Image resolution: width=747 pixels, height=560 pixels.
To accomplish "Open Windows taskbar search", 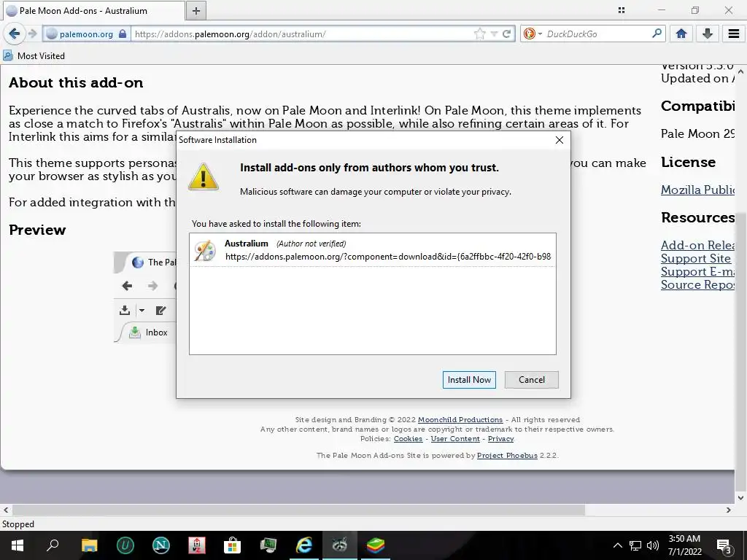I will 53,545.
